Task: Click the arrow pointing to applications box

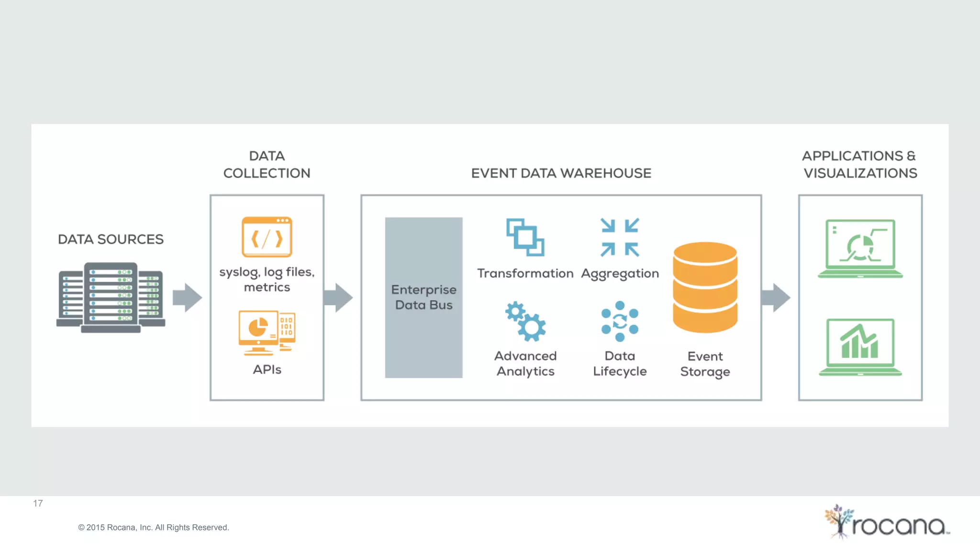Action: point(776,298)
